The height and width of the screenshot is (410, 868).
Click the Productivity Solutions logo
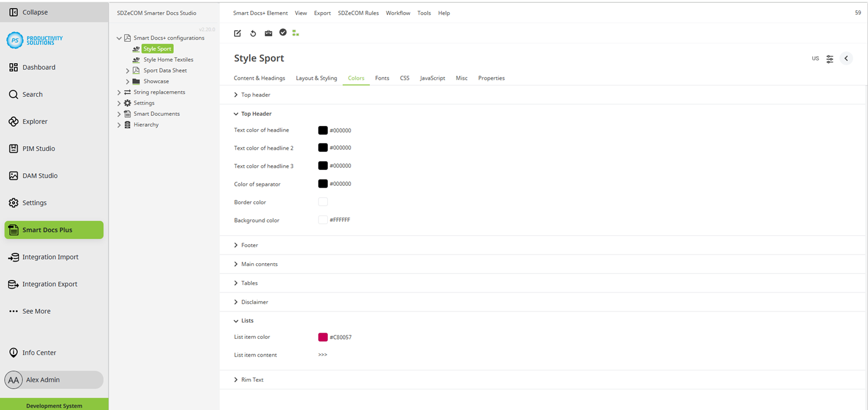pyautogui.click(x=34, y=40)
